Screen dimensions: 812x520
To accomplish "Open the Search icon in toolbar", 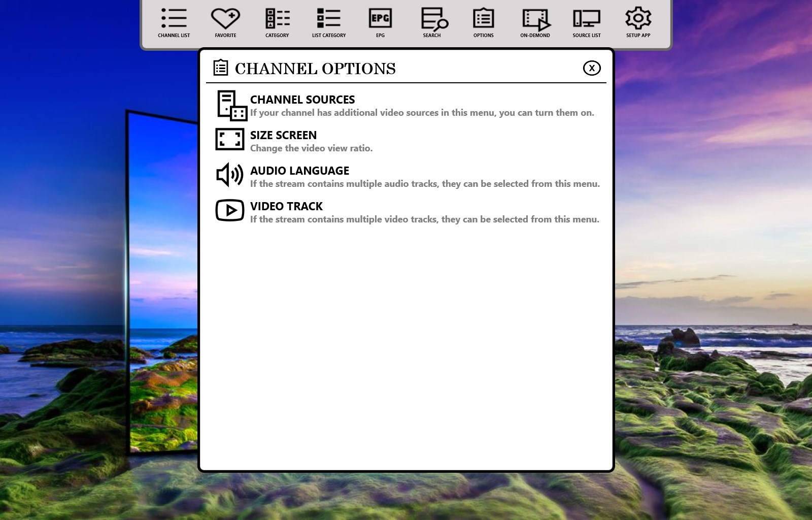I will [x=434, y=19].
